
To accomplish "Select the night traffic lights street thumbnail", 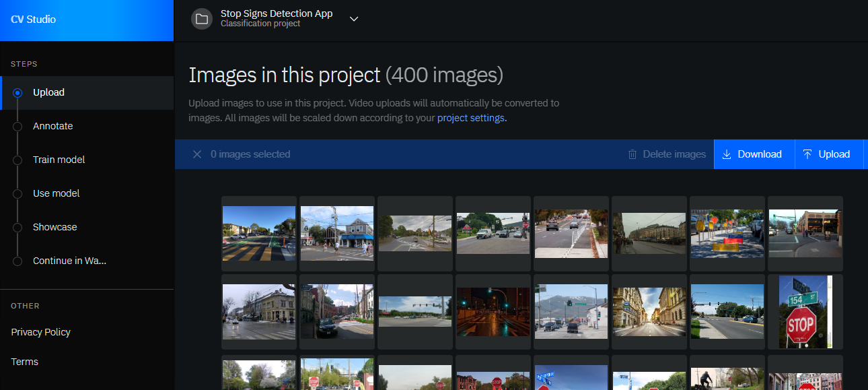I will coord(493,311).
